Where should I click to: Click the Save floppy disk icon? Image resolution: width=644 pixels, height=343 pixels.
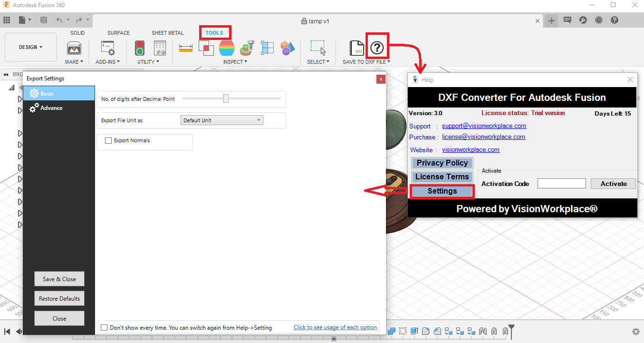(x=44, y=20)
